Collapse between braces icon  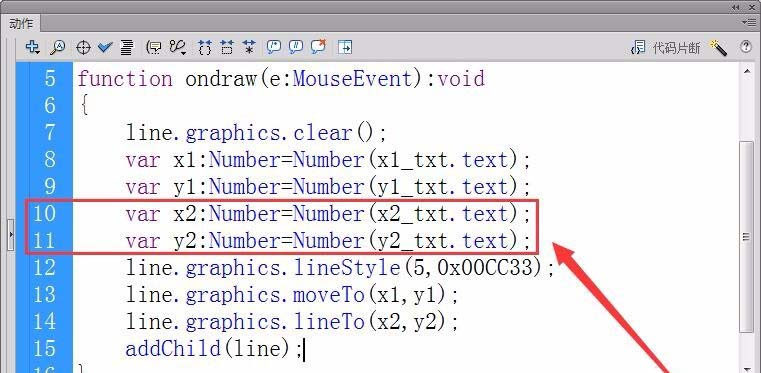click(x=205, y=47)
